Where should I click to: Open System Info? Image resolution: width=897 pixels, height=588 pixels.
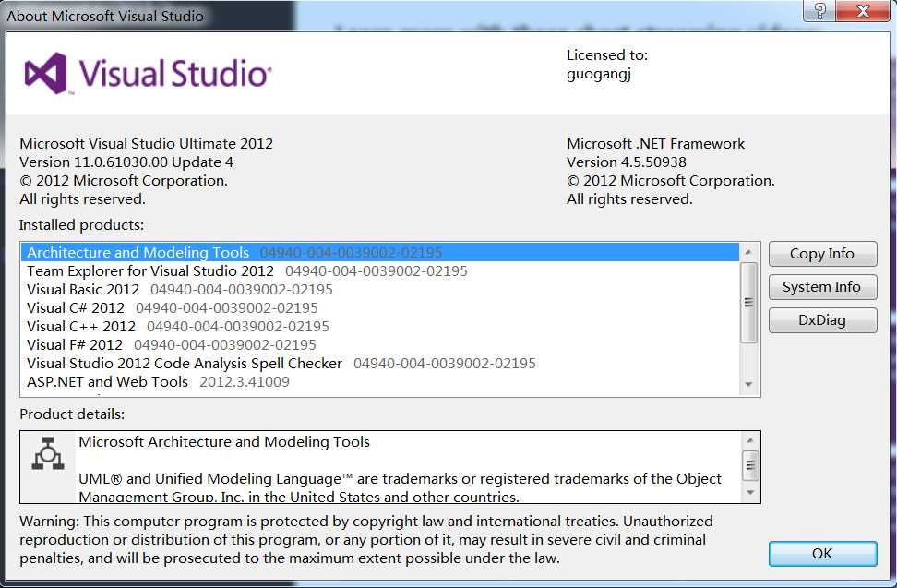pos(822,286)
